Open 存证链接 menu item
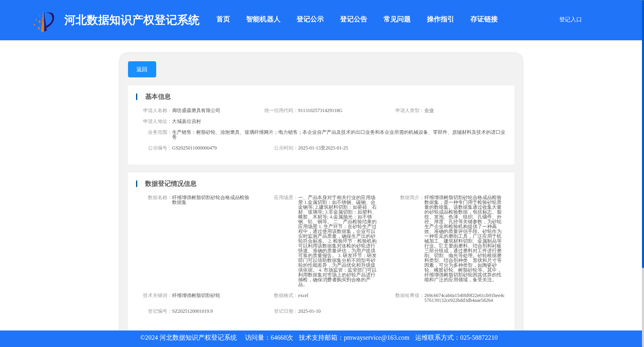The width and height of the screenshot is (644, 347). [x=484, y=19]
